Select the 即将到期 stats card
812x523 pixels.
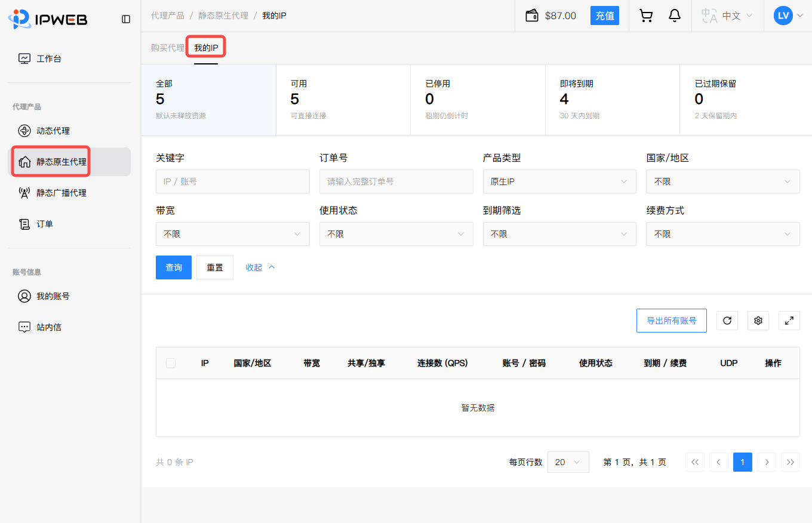(613, 100)
